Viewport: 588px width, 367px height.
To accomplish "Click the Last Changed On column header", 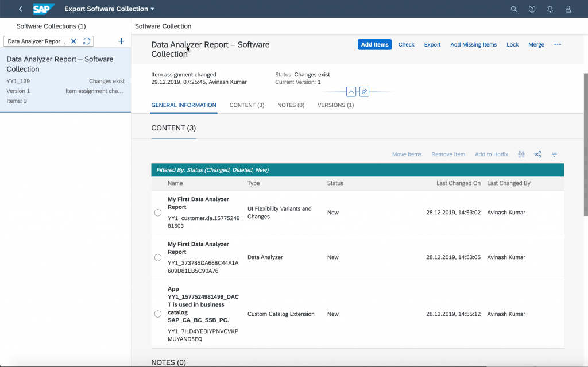I will tap(458, 183).
